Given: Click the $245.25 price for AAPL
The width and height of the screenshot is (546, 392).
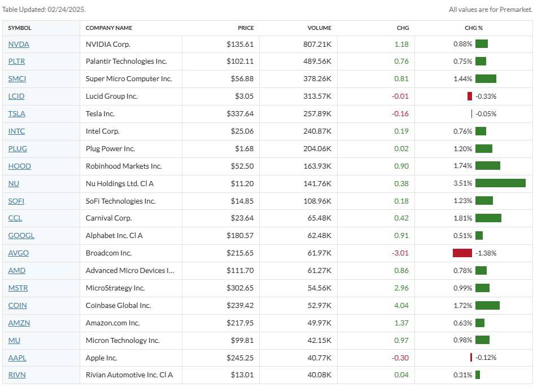Looking at the screenshot, I should pyautogui.click(x=240, y=358).
